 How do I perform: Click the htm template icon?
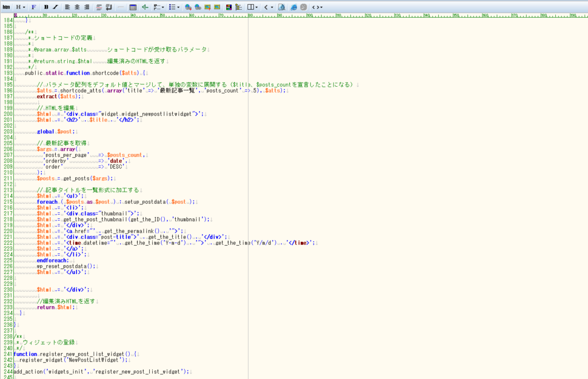pos(6,7)
